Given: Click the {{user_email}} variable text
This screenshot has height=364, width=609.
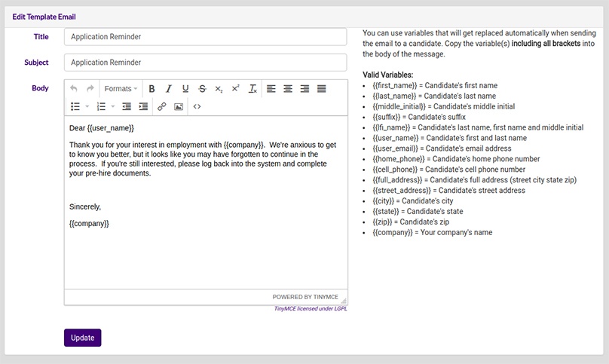Looking at the screenshot, I should pyautogui.click(x=396, y=148).
